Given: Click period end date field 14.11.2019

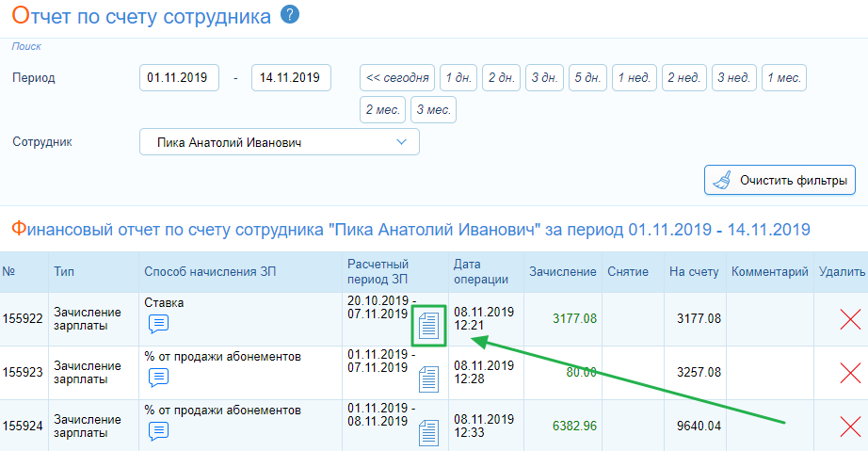Looking at the screenshot, I should coord(291,77).
